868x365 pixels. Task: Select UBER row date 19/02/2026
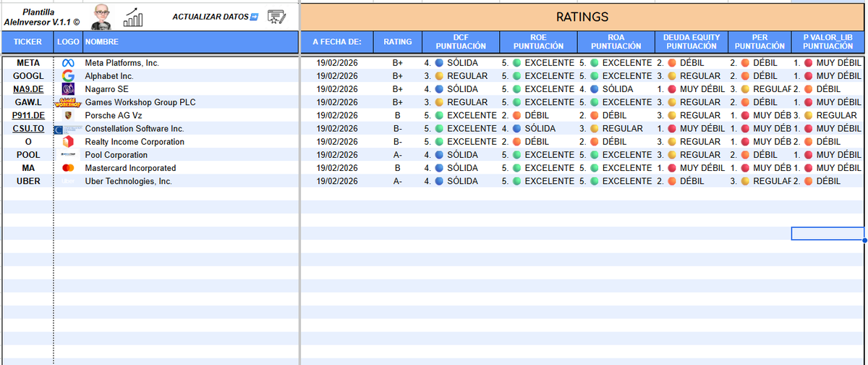pos(337,181)
